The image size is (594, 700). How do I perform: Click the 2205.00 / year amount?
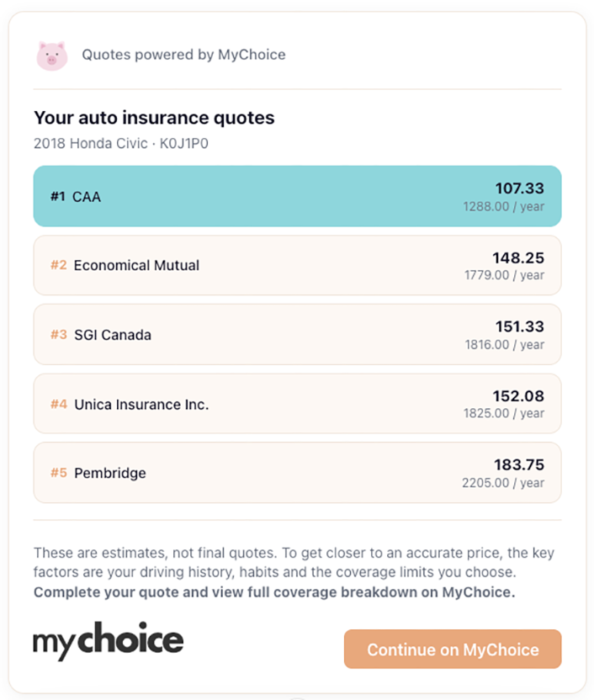coord(502,483)
